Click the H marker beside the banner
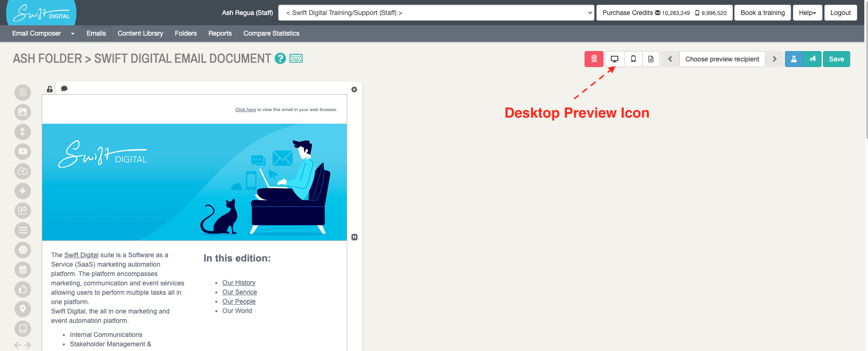This screenshot has height=351, width=868. coord(355,237)
